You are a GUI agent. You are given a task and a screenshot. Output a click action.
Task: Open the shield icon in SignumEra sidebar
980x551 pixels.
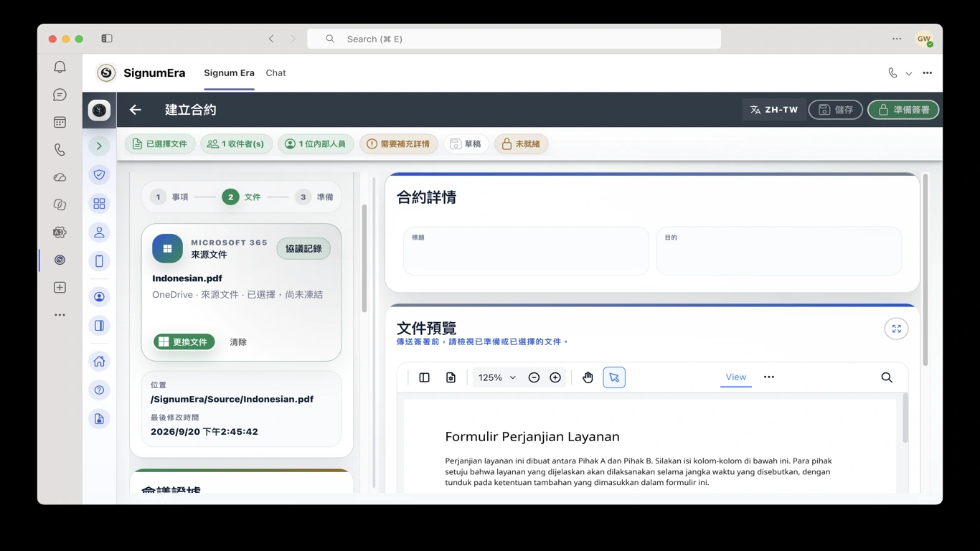coord(99,174)
